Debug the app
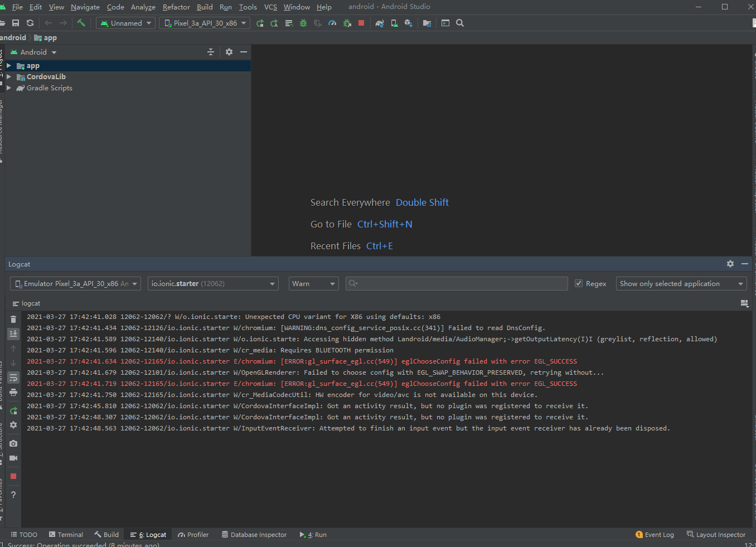The image size is (756, 547). 303,23
